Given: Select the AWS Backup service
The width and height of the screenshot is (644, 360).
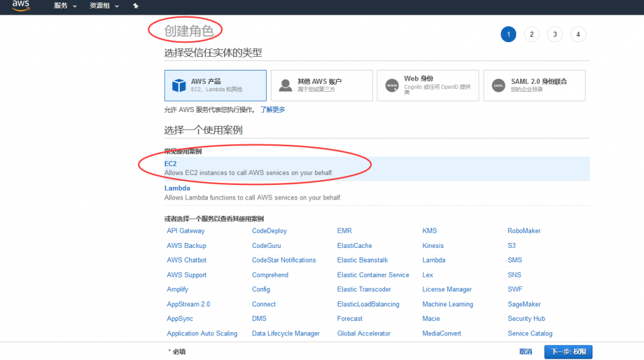Looking at the screenshot, I should [x=186, y=245].
